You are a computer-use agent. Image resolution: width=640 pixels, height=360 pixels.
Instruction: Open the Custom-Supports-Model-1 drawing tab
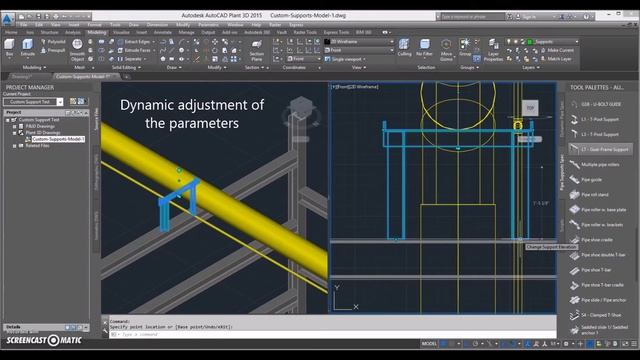coord(84,76)
